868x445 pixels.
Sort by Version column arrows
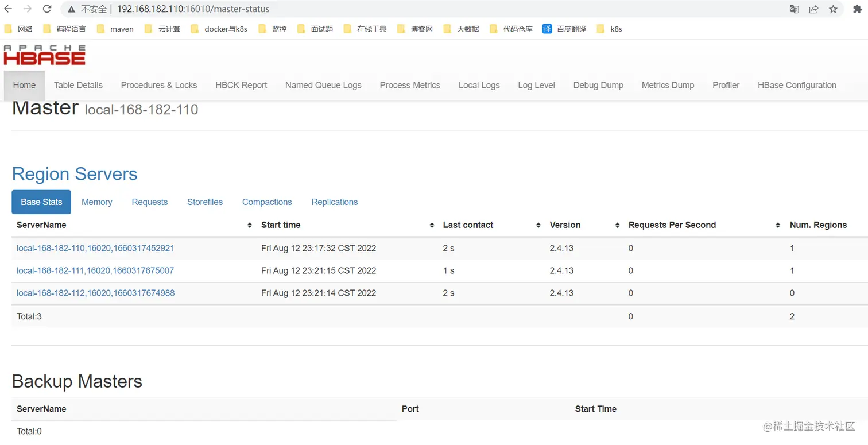618,225
